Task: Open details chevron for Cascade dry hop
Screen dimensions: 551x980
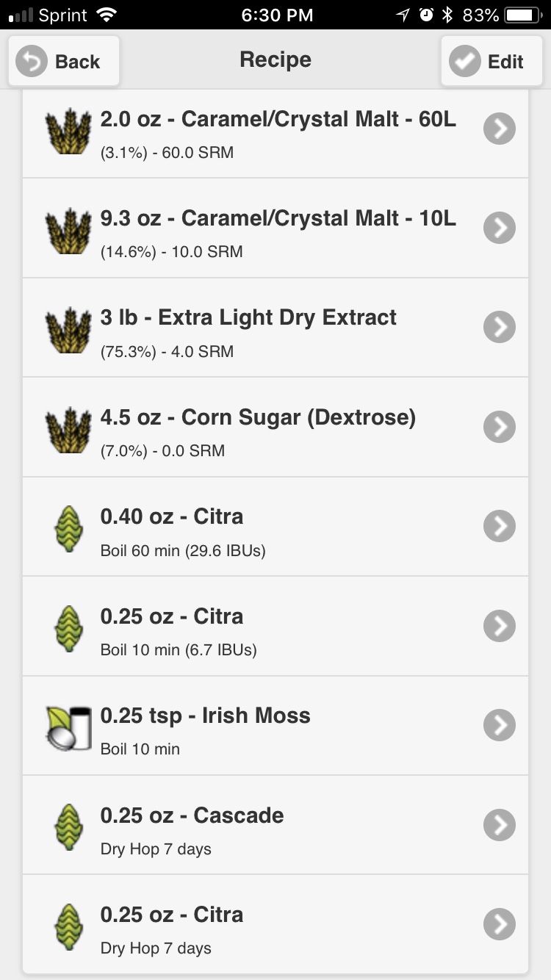Action: (x=500, y=825)
